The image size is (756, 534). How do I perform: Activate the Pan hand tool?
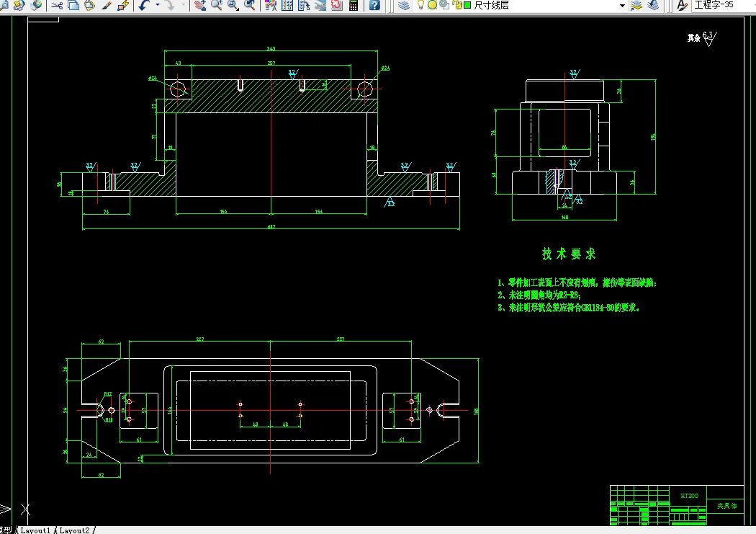pyautogui.click(x=200, y=5)
